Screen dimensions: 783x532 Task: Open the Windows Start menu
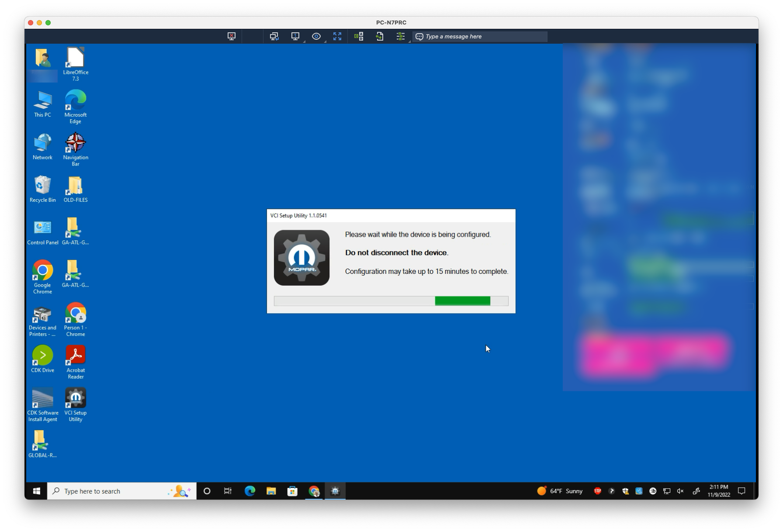[x=37, y=491]
